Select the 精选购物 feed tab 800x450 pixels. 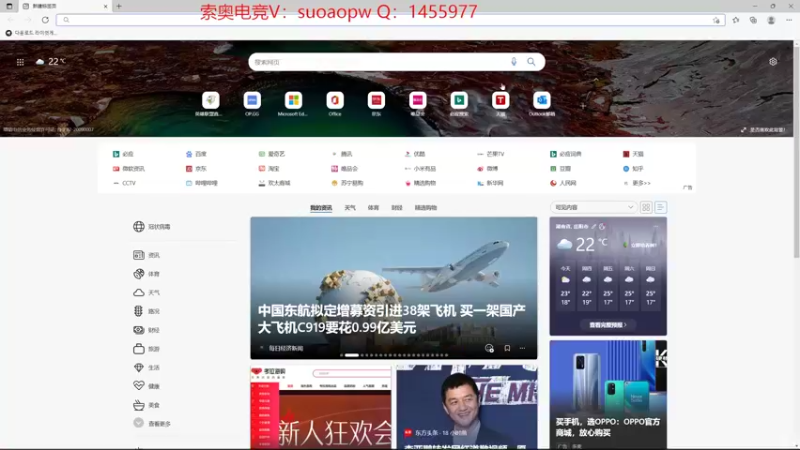point(426,208)
